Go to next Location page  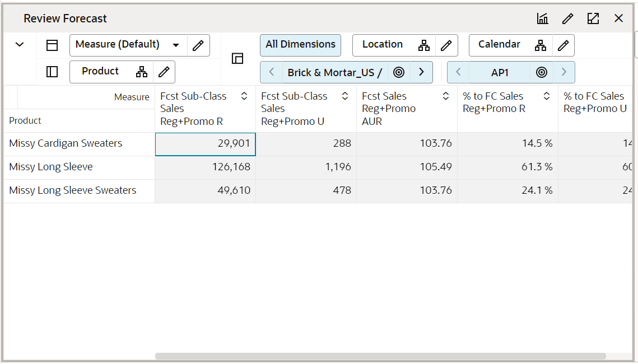point(422,72)
